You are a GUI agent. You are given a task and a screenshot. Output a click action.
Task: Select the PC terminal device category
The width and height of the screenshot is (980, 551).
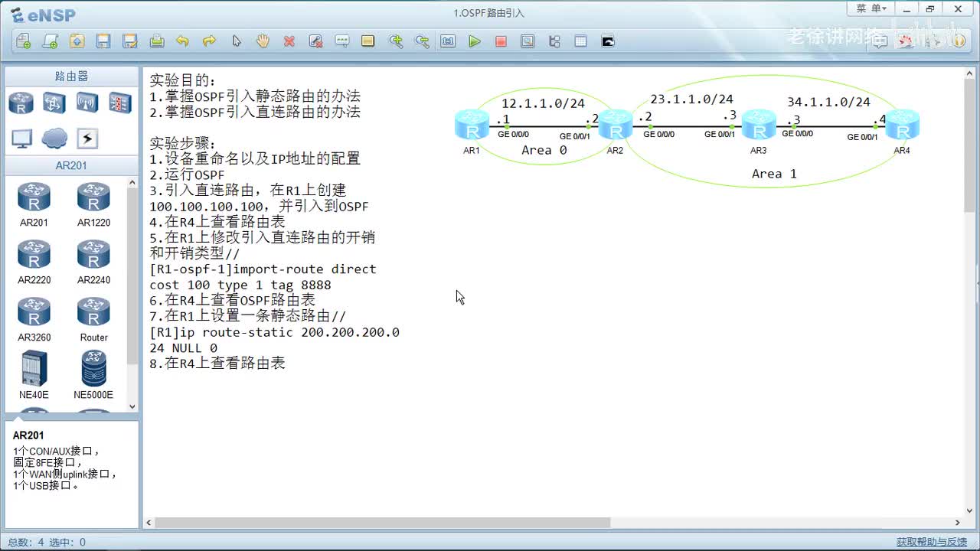pyautogui.click(x=21, y=139)
